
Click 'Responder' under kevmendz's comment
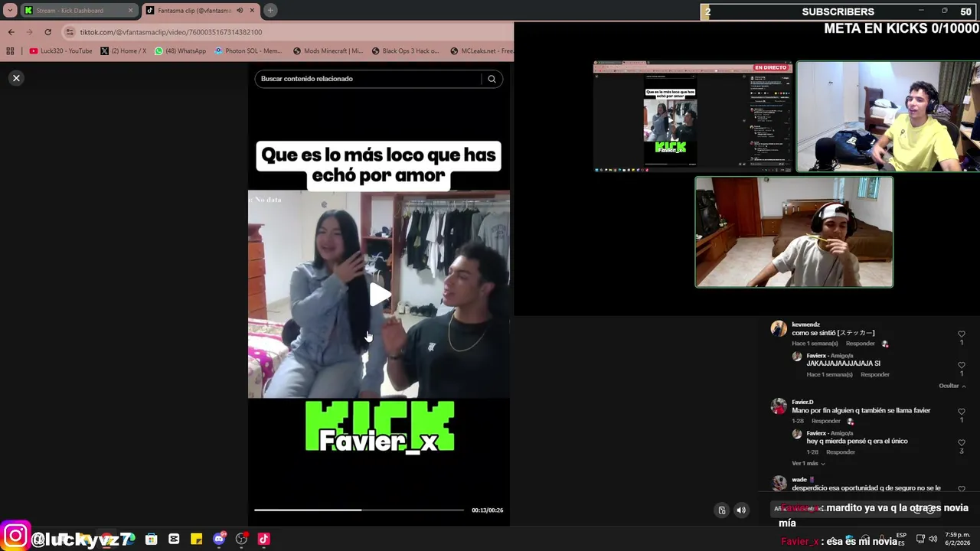[x=861, y=344]
